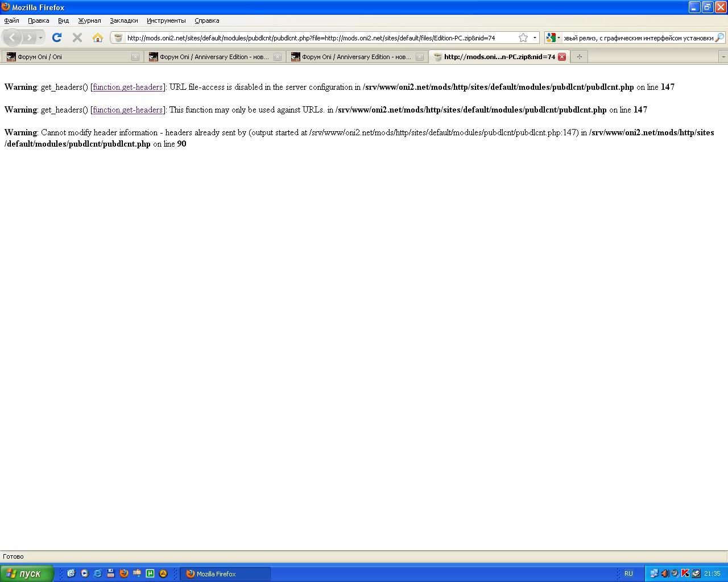
Task: Click the browser Back arrow button
Action: [x=12, y=38]
